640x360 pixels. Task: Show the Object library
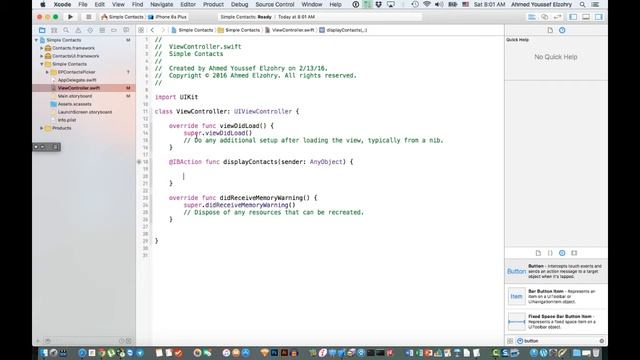coord(562,253)
